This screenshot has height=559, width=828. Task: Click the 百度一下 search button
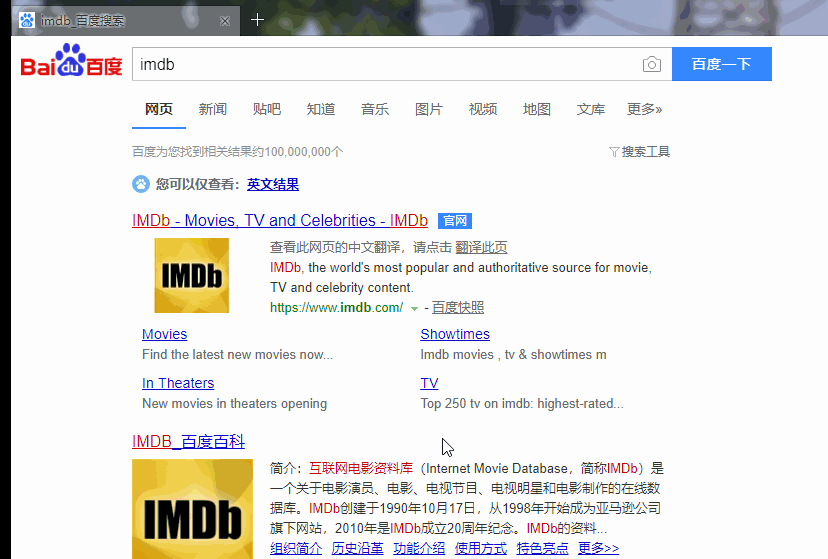tap(722, 64)
